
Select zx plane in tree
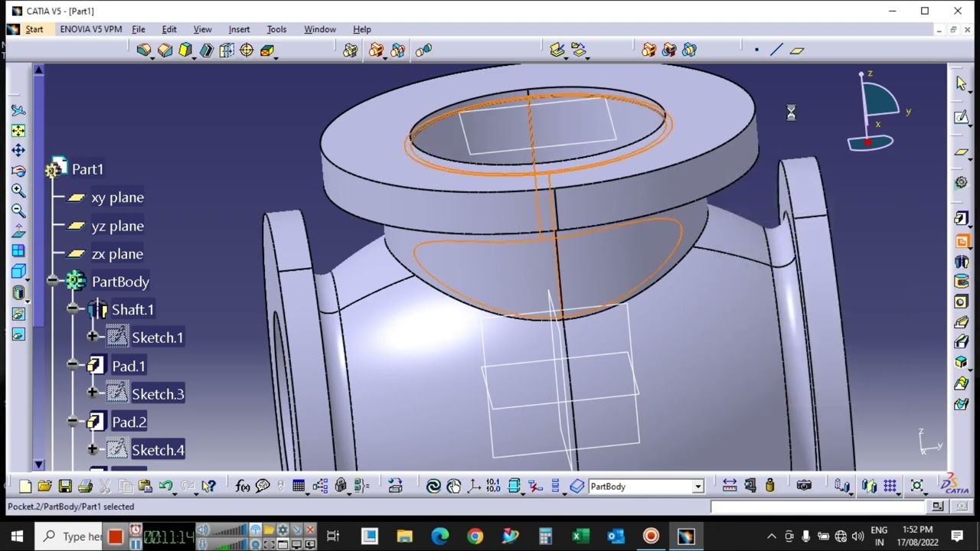(117, 254)
